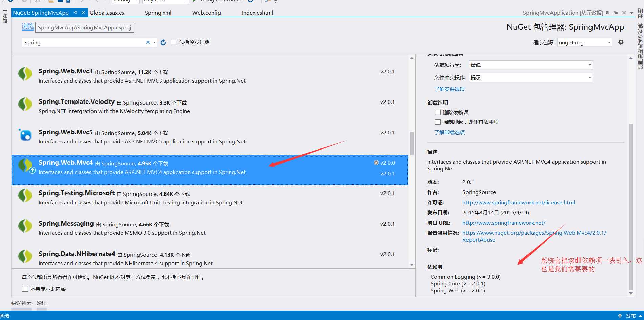Expand the search history dropdown arrow
This screenshot has width=644, height=320.
tap(154, 42)
